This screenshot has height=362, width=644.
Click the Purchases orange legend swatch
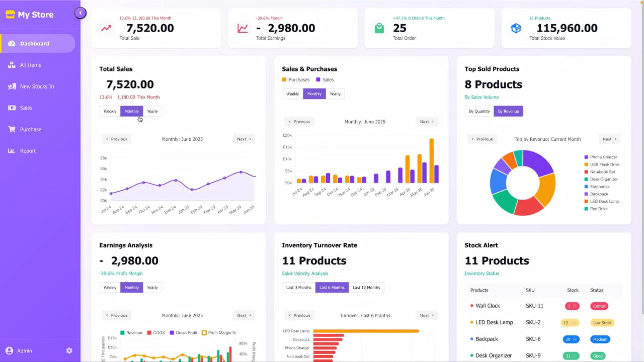[284, 80]
